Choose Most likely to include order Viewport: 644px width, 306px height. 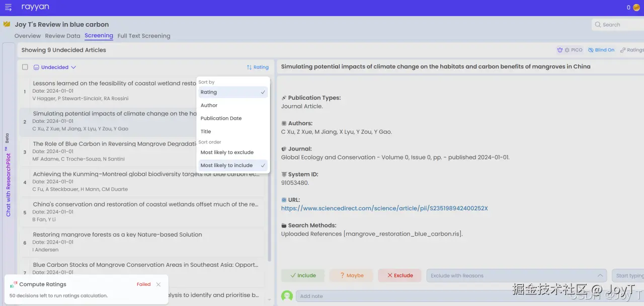point(233,165)
